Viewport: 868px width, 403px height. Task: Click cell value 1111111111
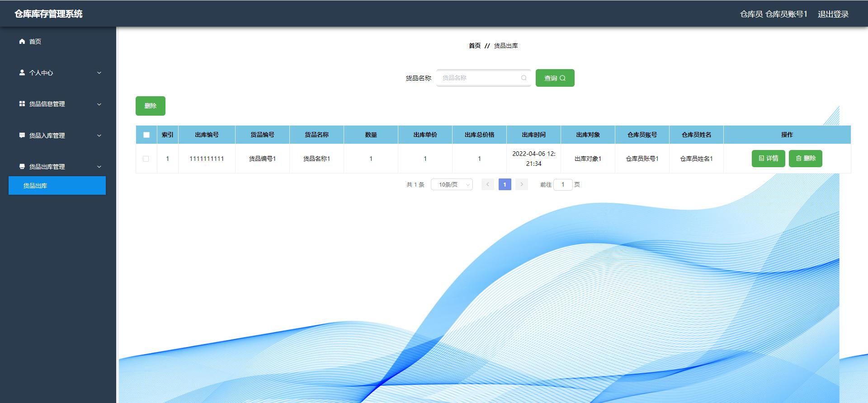coord(207,159)
